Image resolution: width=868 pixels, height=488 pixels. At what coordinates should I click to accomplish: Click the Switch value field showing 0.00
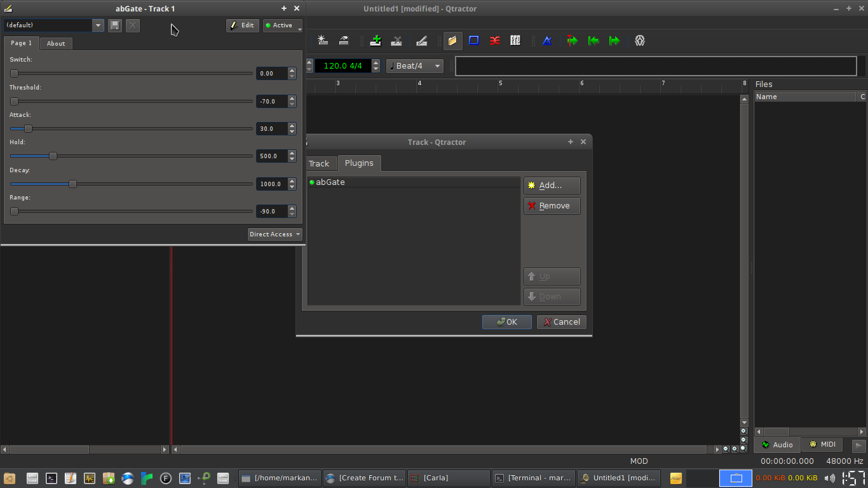click(x=272, y=74)
